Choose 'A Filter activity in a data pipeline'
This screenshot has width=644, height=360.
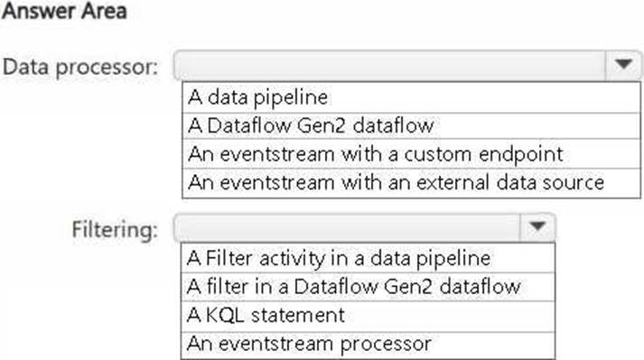pyautogui.click(x=368, y=258)
